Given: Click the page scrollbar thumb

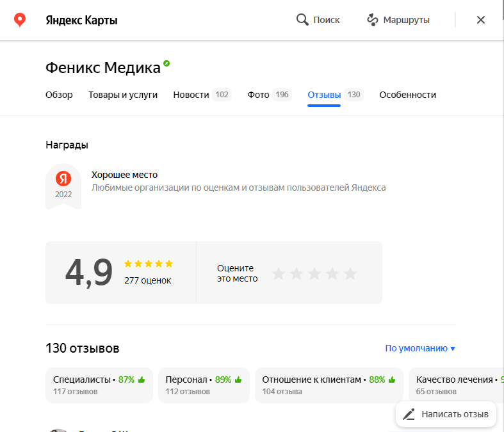Looking at the screenshot, I should tap(503, 10).
